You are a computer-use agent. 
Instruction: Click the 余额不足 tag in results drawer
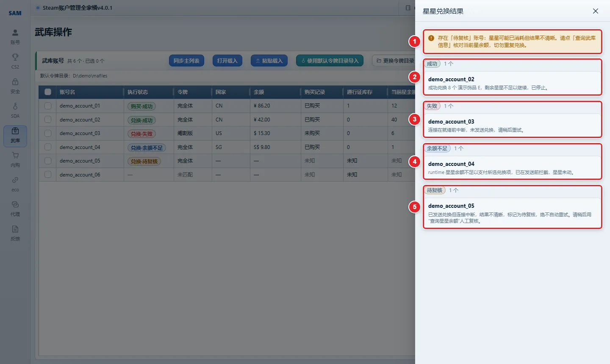click(437, 149)
